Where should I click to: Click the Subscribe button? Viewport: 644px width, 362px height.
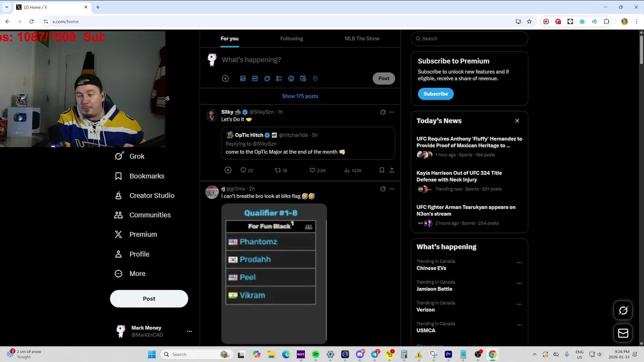coord(436,94)
